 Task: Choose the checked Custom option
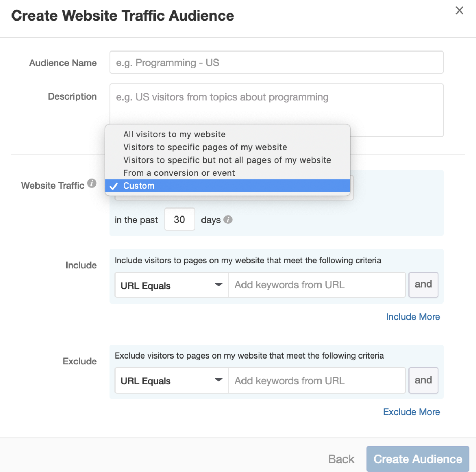coord(139,186)
